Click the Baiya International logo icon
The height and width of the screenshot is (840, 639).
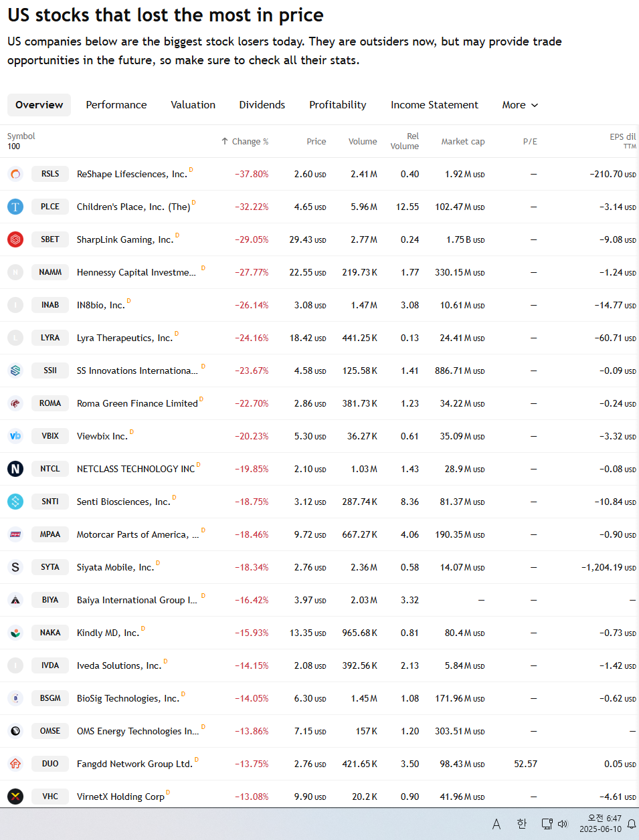tap(15, 600)
